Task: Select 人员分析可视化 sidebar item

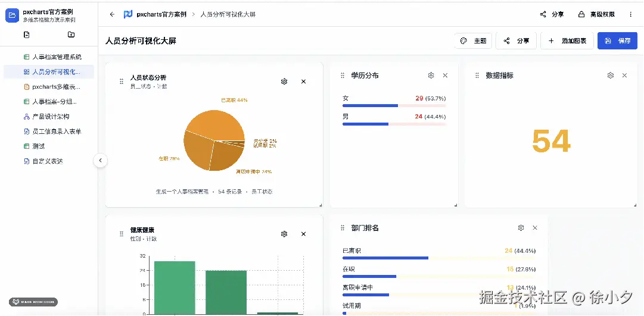Action: [x=49, y=72]
